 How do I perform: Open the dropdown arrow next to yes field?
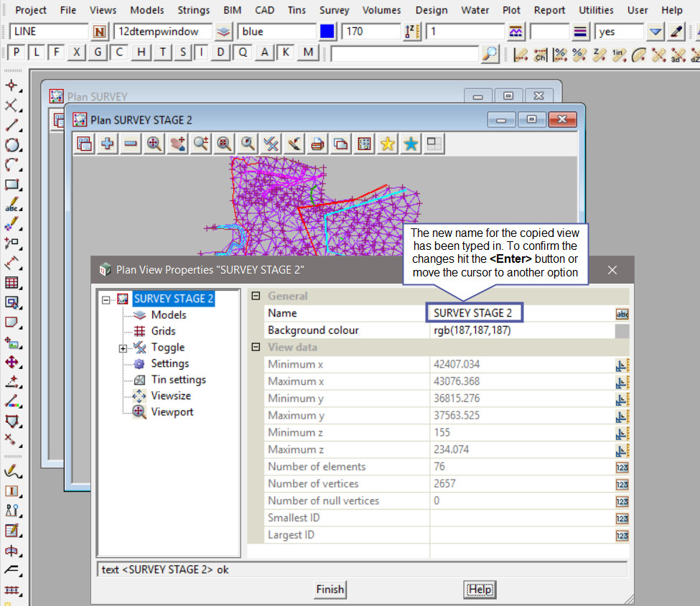pos(655,32)
